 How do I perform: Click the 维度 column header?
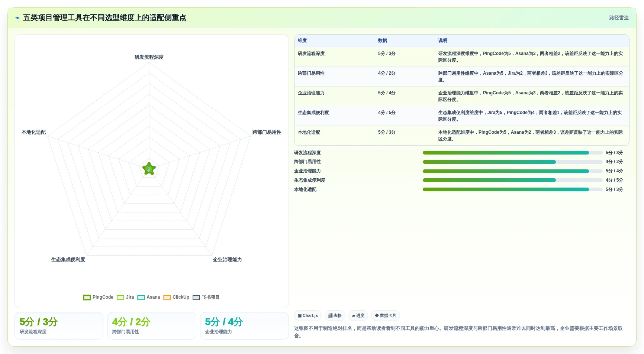tap(302, 41)
